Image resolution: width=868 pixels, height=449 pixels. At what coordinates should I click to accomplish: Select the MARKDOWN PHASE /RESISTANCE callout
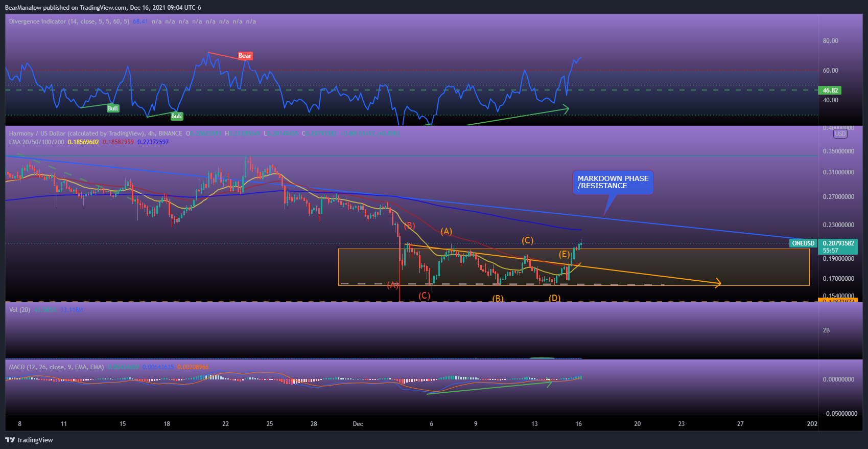point(613,182)
